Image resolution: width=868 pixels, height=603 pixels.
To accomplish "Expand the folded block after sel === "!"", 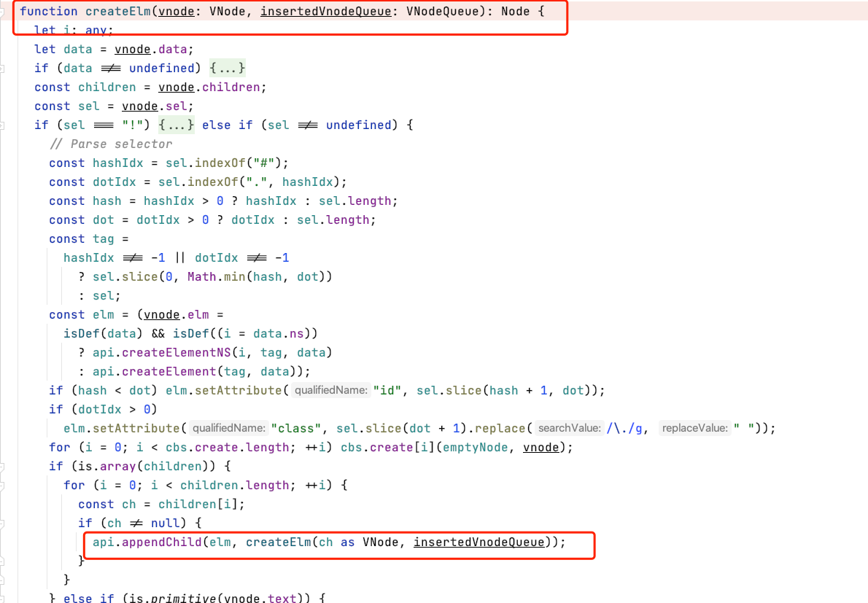I will (177, 125).
